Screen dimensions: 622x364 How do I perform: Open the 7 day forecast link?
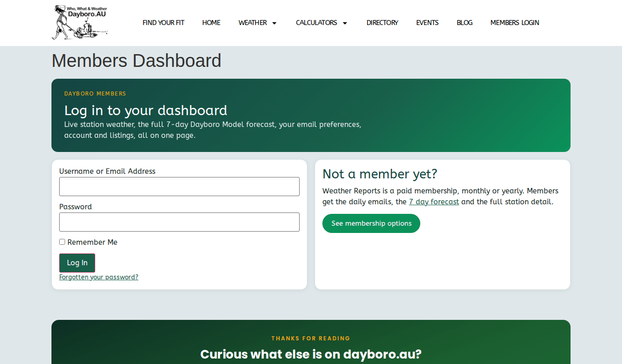click(434, 202)
